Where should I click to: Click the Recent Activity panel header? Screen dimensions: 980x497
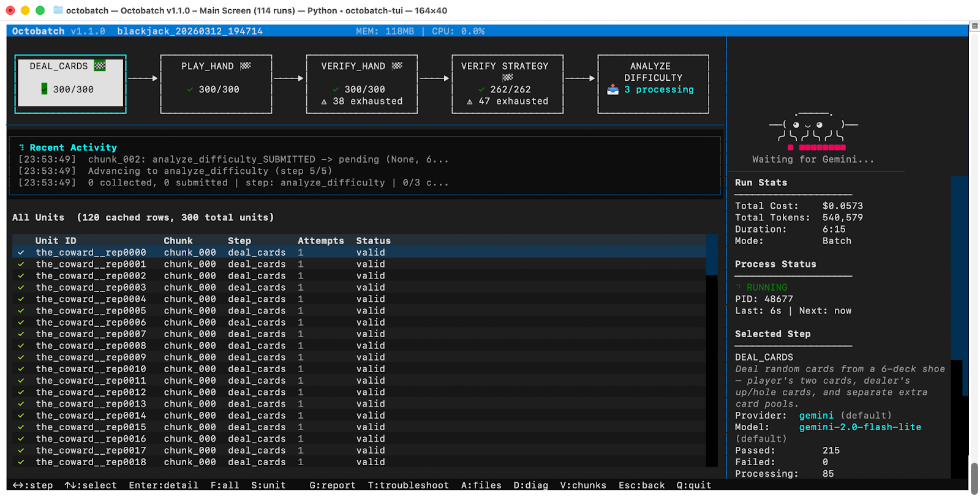click(x=73, y=148)
